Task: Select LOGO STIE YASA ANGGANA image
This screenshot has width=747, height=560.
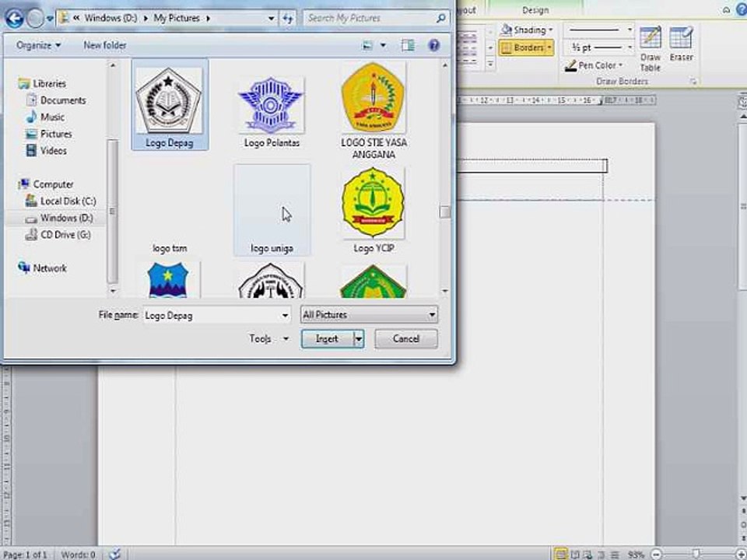Action: click(x=373, y=110)
